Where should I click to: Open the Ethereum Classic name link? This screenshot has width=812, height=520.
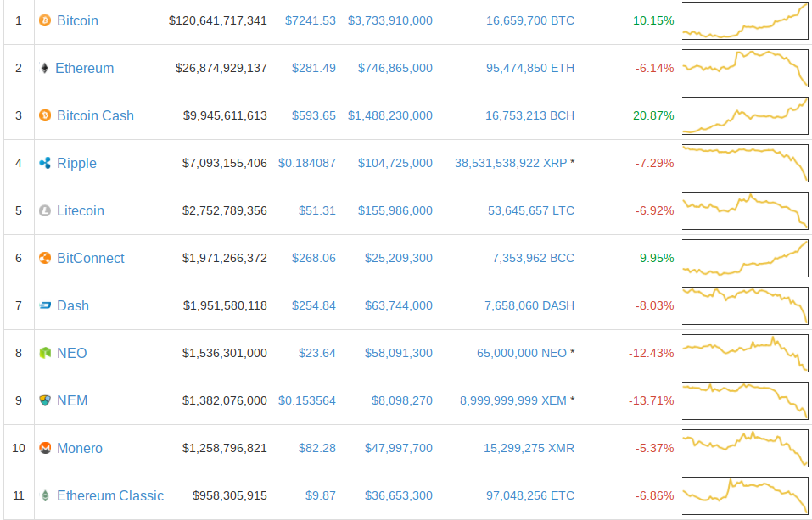[110, 495]
